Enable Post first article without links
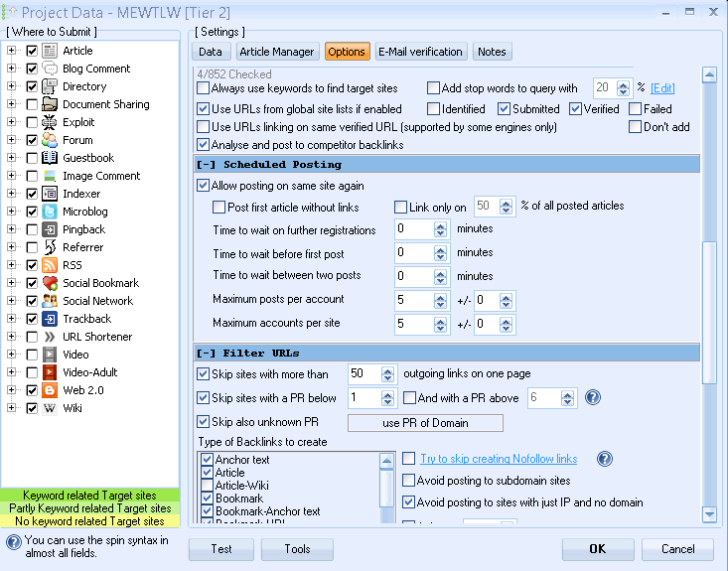 point(218,207)
